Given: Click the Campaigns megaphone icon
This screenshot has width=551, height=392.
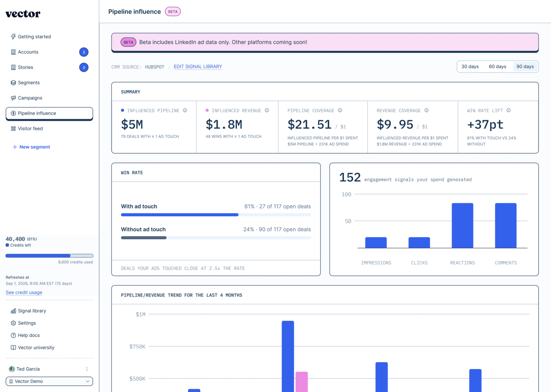Looking at the screenshot, I should (x=13, y=98).
